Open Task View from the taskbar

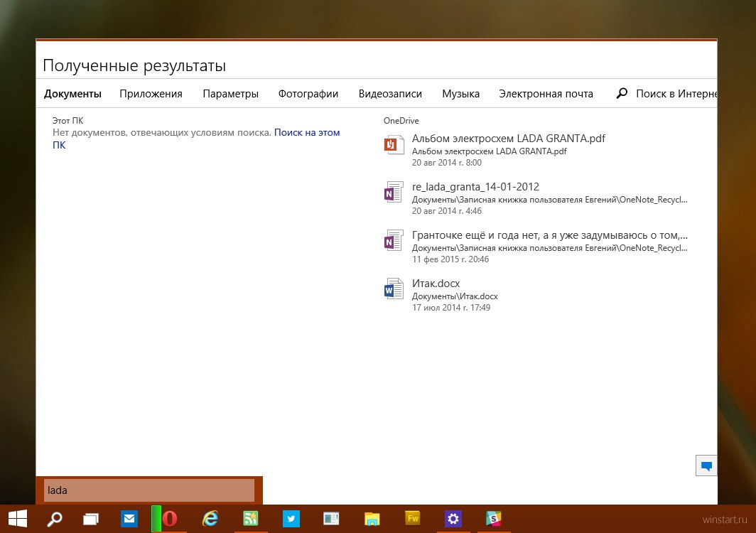point(91,519)
